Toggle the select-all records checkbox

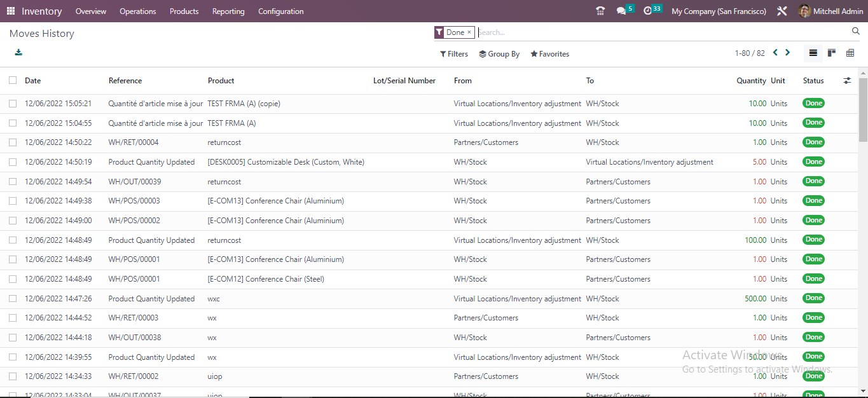(11, 81)
